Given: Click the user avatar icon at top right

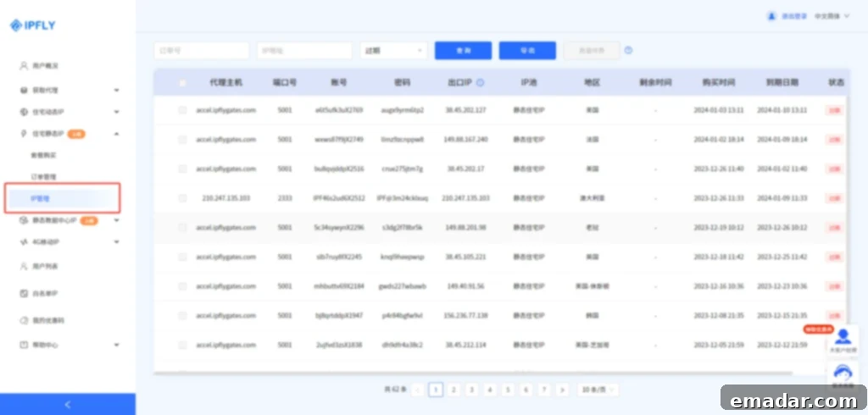Looking at the screenshot, I should pos(771,16).
